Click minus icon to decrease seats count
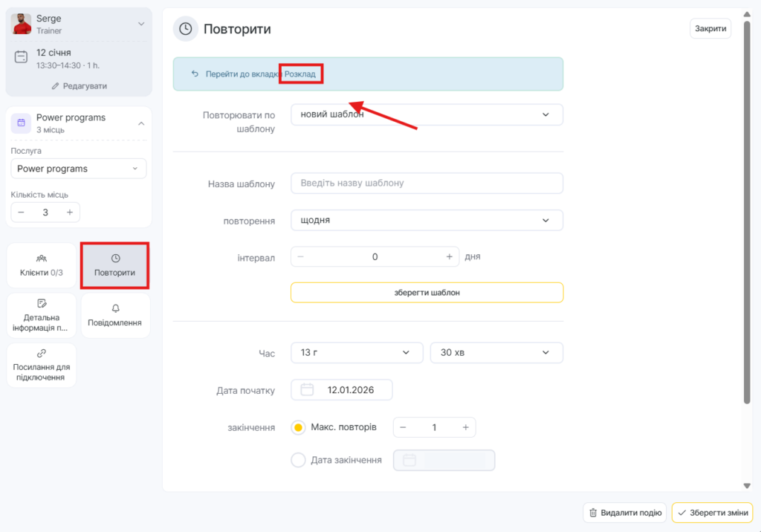The width and height of the screenshot is (761, 532). point(21,213)
